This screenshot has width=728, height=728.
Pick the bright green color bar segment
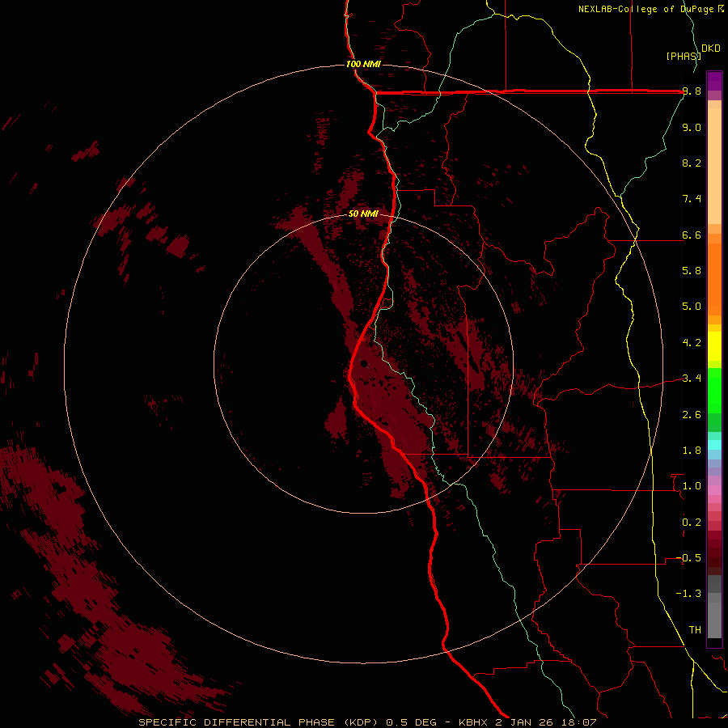714,390
